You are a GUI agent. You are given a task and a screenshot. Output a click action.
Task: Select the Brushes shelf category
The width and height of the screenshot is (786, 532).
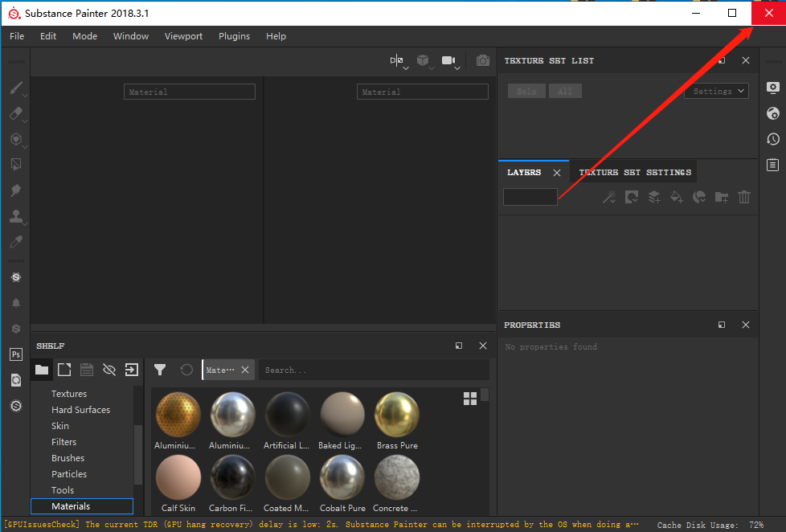point(68,458)
